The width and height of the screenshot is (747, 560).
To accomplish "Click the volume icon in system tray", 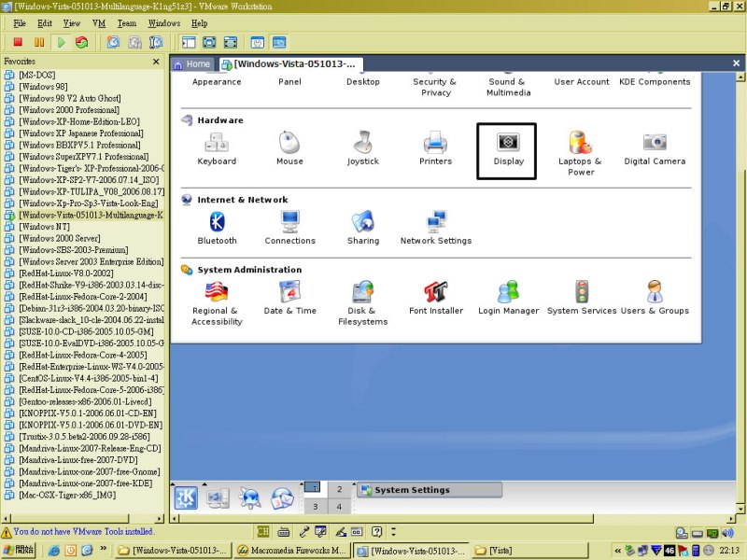I will [727, 533].
